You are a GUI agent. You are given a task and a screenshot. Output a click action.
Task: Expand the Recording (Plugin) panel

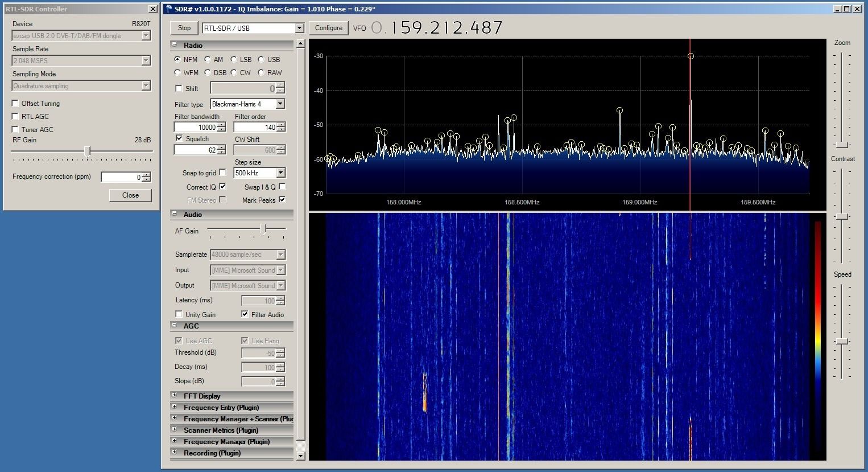coord(174,452)
